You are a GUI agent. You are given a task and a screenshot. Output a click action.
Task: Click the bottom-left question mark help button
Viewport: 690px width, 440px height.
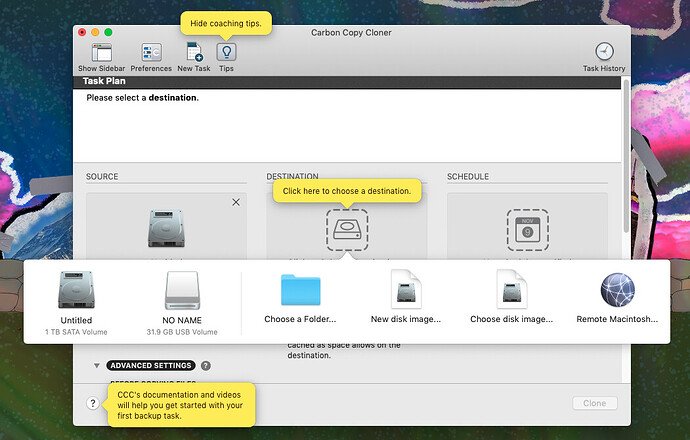point(92,403)
